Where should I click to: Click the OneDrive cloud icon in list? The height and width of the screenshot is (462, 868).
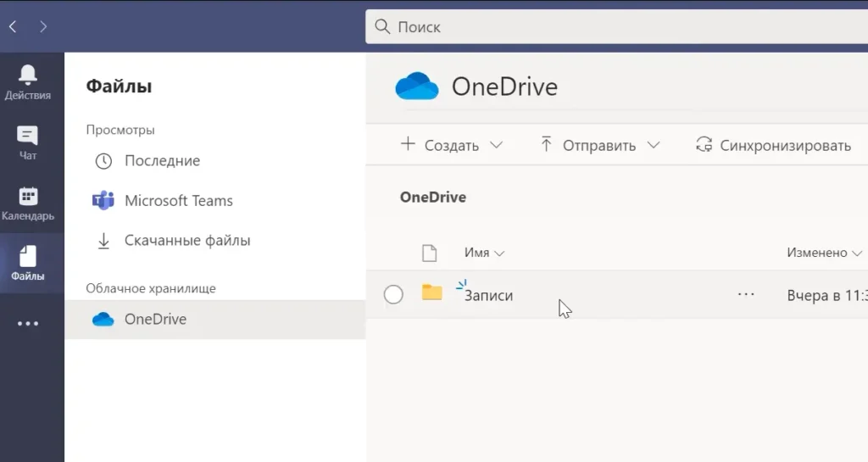click(x=103, y=320)
